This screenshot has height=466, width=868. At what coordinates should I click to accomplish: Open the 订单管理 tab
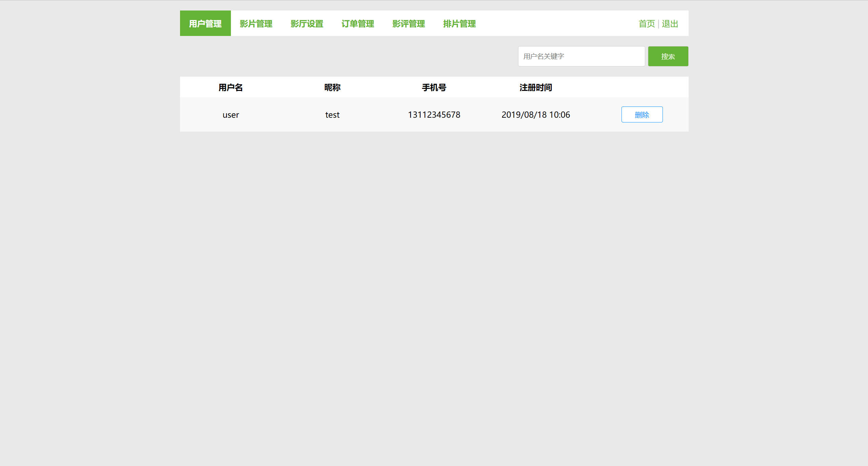358,23
